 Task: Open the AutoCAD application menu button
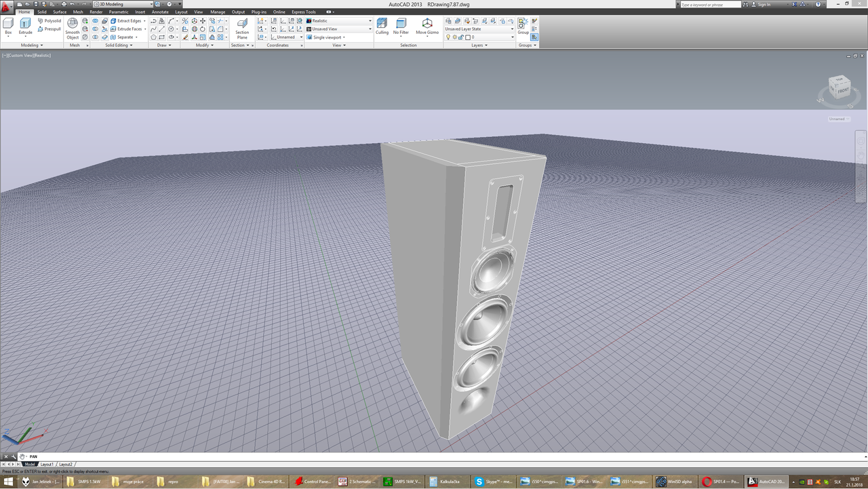click(x=6, y=7)
